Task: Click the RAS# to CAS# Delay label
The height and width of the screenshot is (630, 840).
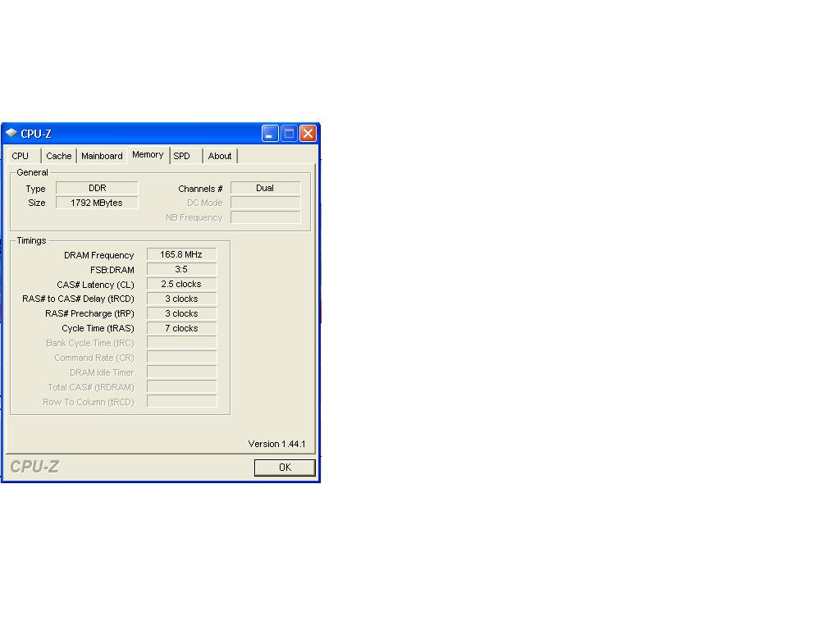Action: (78, 299)
